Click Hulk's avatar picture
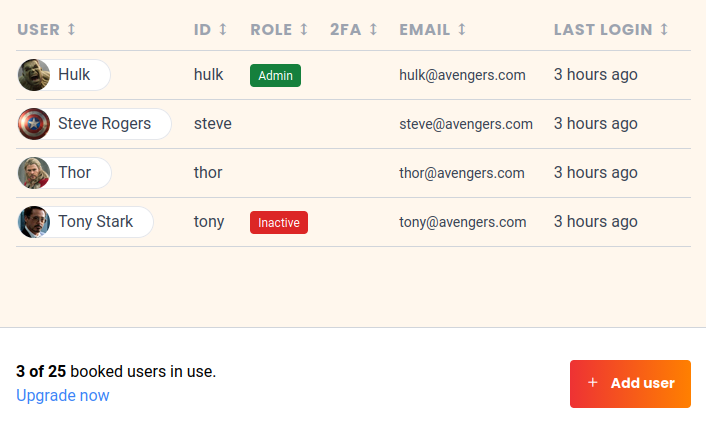 click(x=33, y=75)
